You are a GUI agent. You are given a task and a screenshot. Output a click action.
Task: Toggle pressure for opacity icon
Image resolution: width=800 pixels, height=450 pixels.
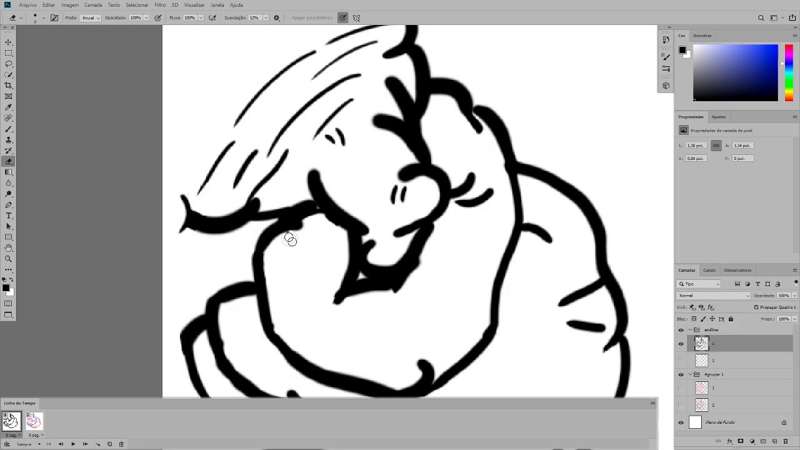tap(158, 18)
